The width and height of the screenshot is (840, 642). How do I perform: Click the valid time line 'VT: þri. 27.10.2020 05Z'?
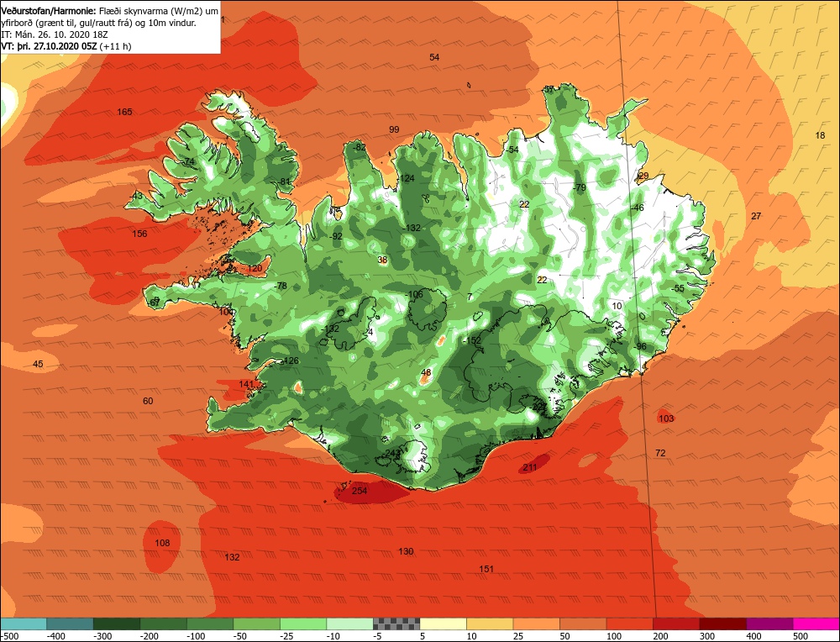pos(49,46)
